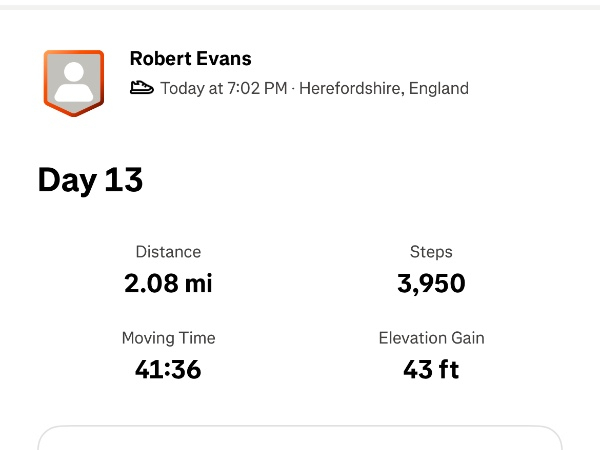Click the walking shoe activity icon
This screenshot has height=450, width=600.
[x=142, y=88]
